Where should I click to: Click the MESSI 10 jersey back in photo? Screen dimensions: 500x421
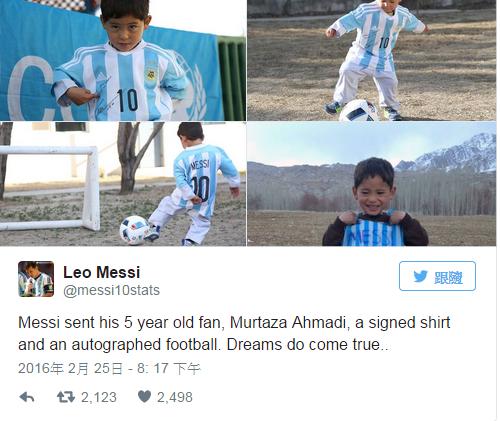tap(200, 180)
